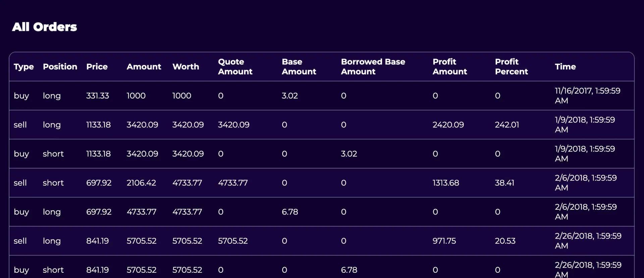Viewport: 644px width, 278px height.
Task: Click "long" in the 331.33 price row
Action: (x=52, y=96)
